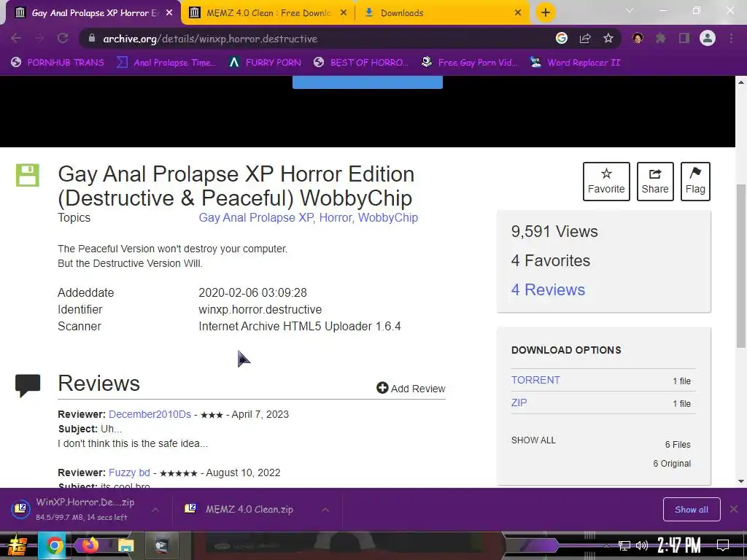Download the ZIP option
The image size is (747, 560).
[x=519, y=402]
